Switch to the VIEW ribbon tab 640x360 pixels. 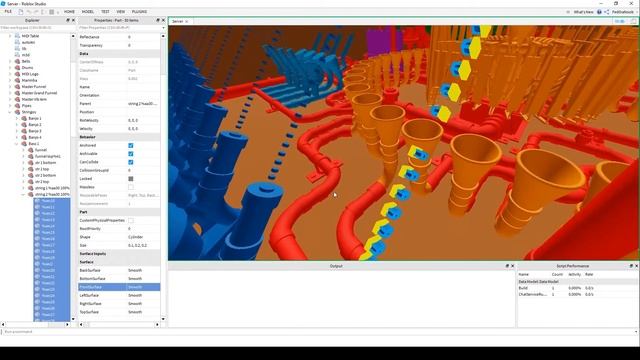point(121,12)
